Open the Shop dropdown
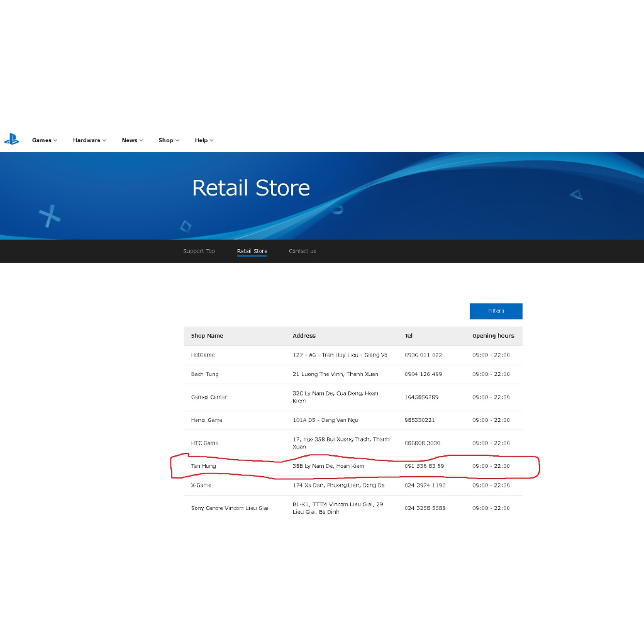The image size is (644, 644). [x=169, y=140]
